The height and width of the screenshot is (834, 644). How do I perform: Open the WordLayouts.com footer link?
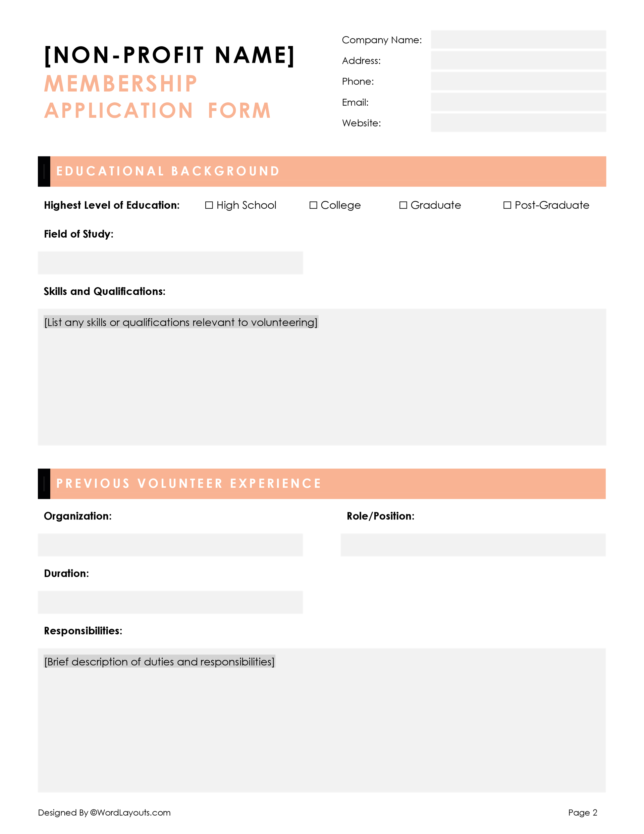coord(130,813)
